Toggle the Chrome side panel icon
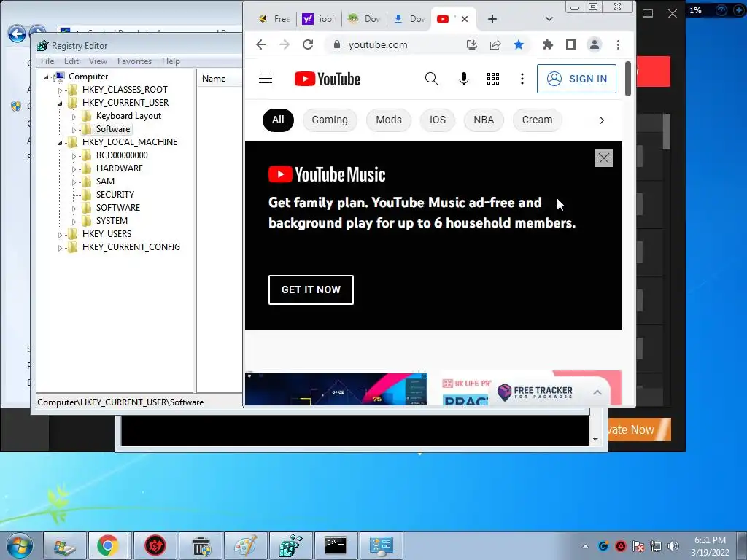This screenshot has width=747, height=560. [x=571, y=44]
